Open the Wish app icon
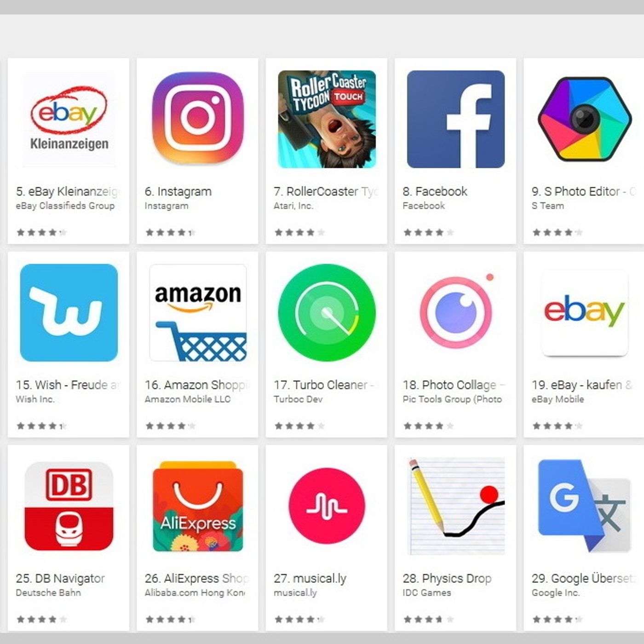Screen dimensions: 644x644 [x=69, y=312]
